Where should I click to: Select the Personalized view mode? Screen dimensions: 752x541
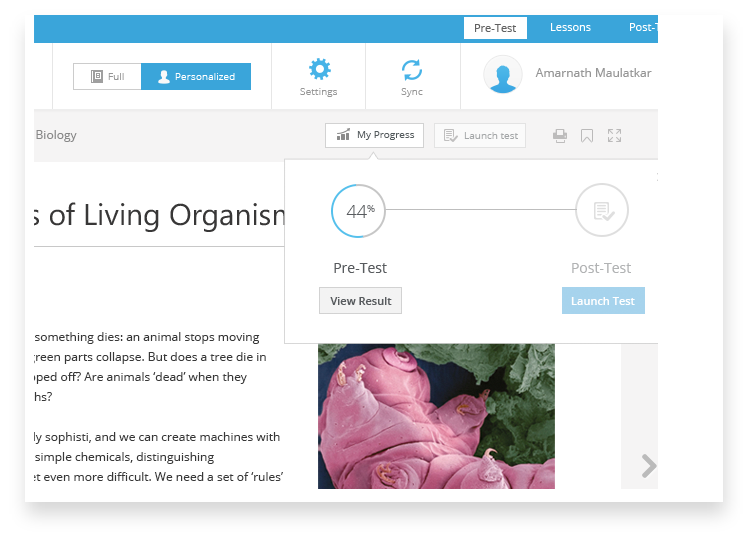pos(196,76)
